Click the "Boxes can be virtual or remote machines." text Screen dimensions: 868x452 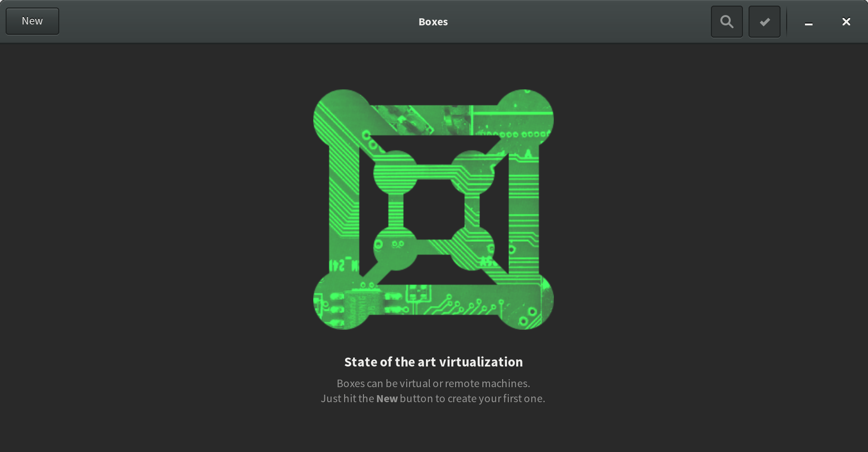click(x=434, y=383)
